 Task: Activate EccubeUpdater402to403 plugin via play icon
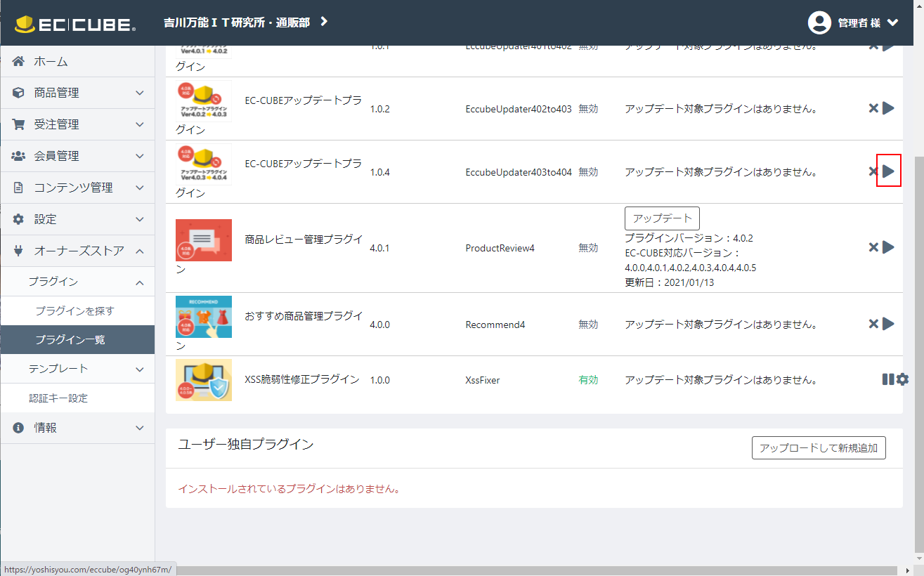[x=888, y=108]
